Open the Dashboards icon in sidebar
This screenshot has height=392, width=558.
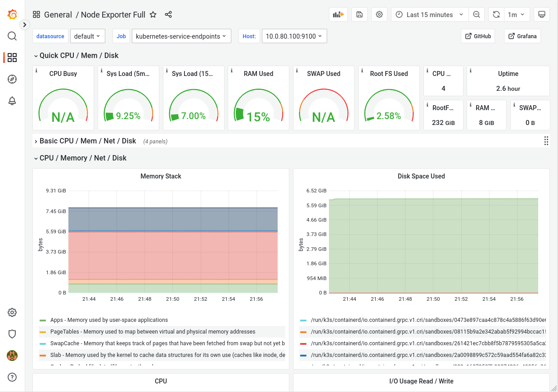(x=12, y=58)
